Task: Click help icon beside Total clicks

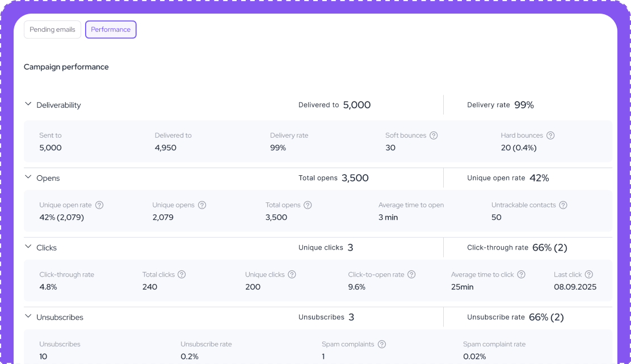Action: click(182, 274)
